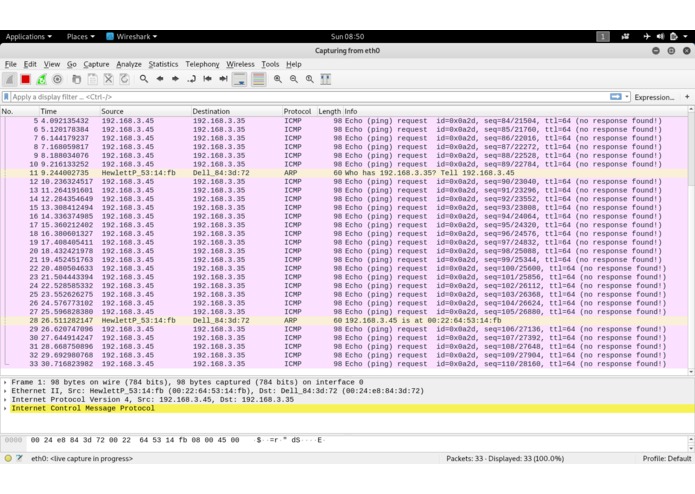Toggle packet list colorization
The image size is (695, 494).
[x=258, y=79]
